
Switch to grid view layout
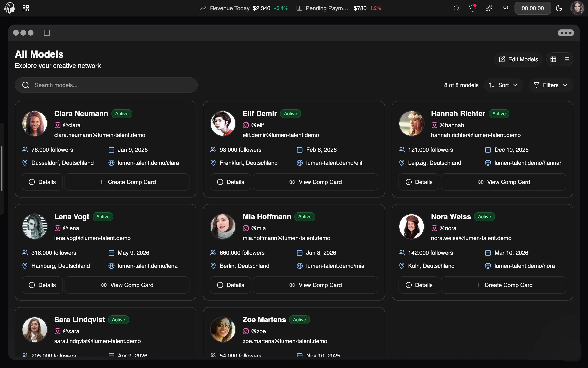tap(553, 59)
